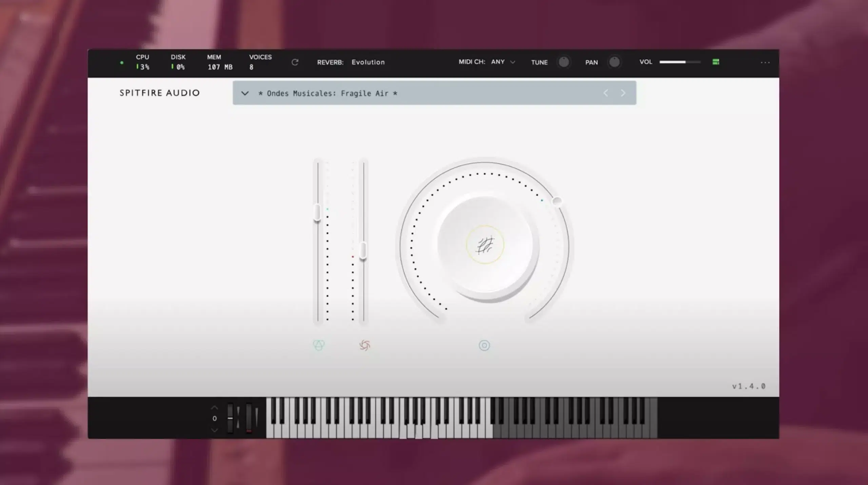Click the reverb refresh arrow icon

[x=295, y=62]
